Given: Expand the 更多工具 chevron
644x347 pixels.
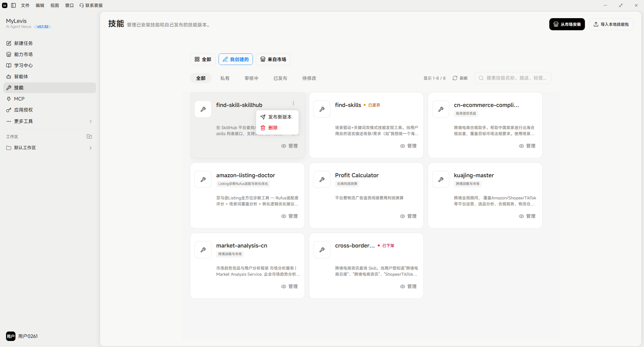Looking at the screenshot, I should (x=91, y=121).
